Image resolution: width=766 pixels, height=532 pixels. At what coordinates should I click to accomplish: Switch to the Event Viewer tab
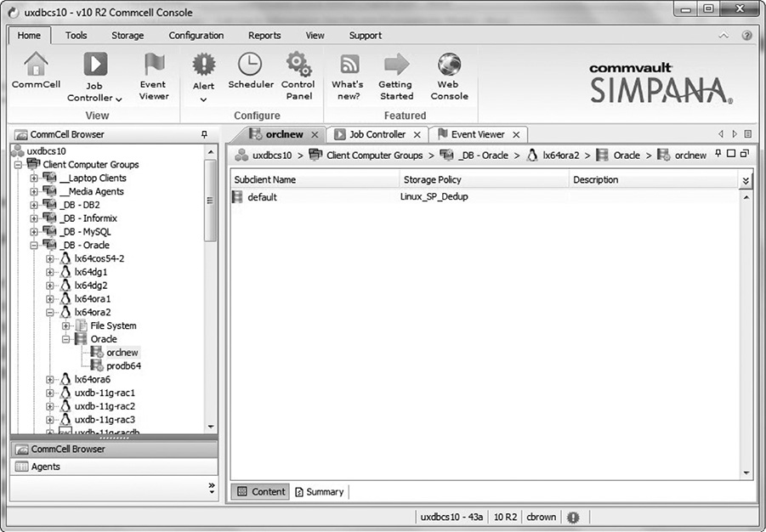click(477, 134)
